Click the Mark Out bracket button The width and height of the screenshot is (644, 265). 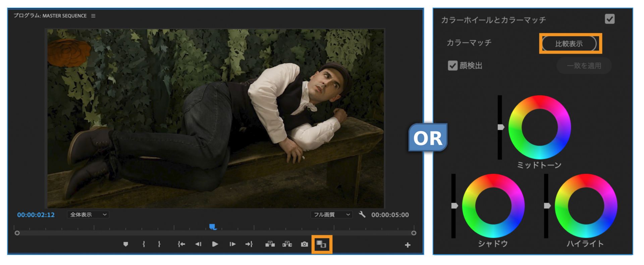[159, 244]
